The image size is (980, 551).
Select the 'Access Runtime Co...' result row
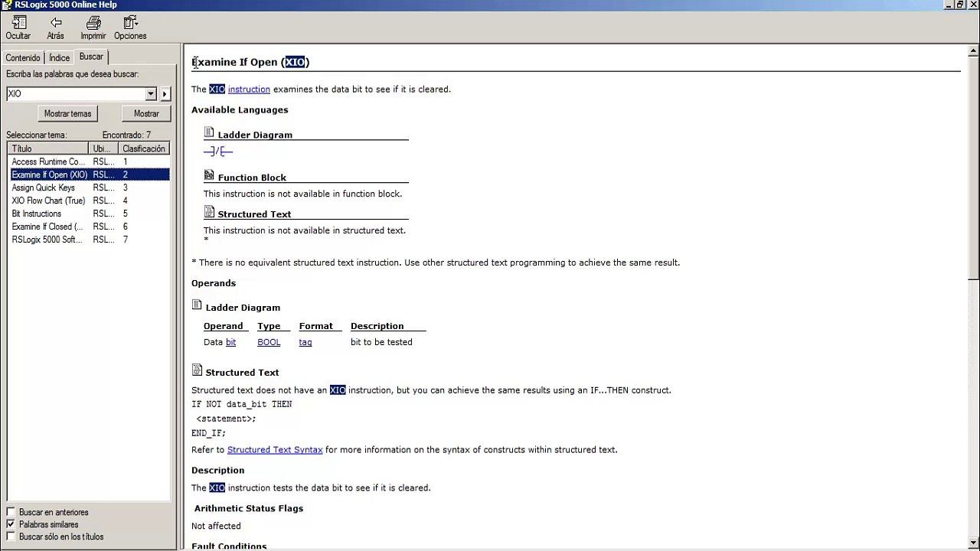pyautogui.click(x=89, y=161)
